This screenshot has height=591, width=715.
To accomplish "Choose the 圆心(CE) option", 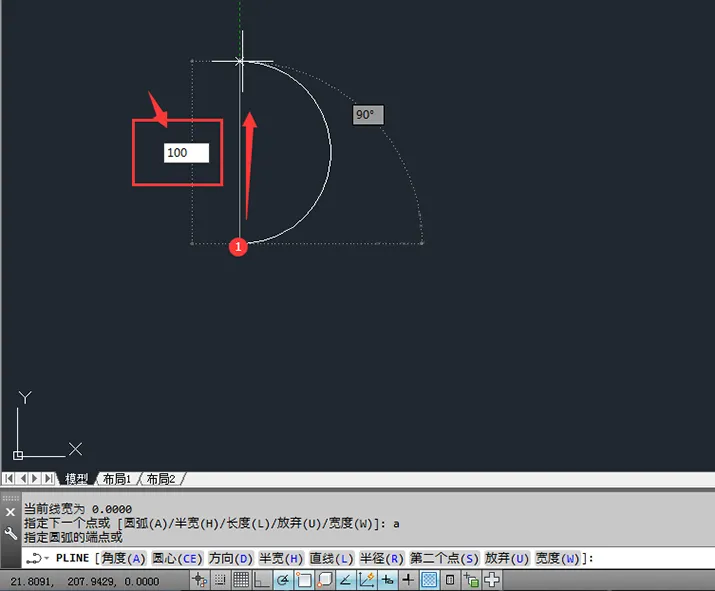I will pos(177,558).
